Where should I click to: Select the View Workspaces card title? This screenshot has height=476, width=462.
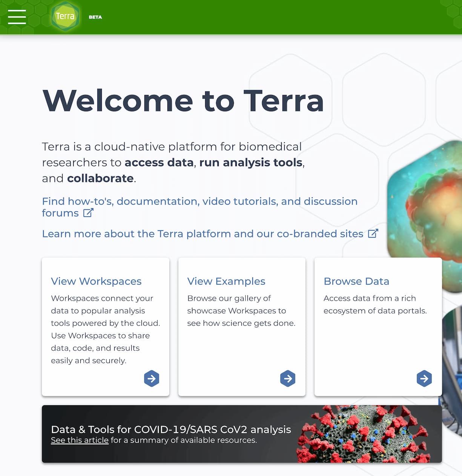(x=96, y=281)
